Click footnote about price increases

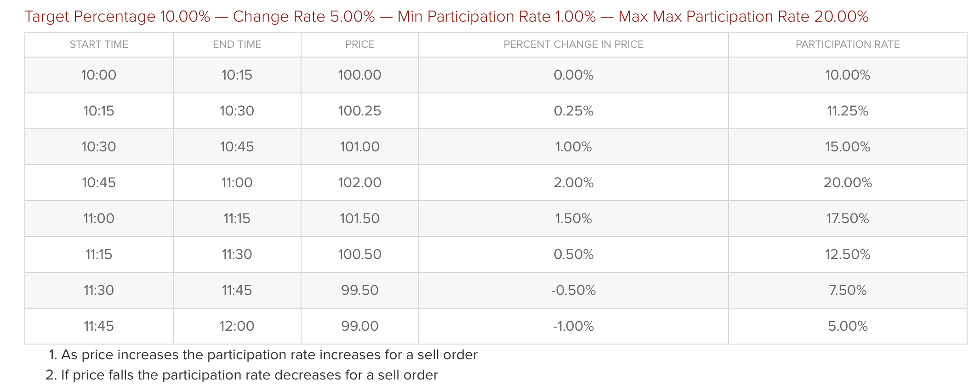(x=269, y=355)
